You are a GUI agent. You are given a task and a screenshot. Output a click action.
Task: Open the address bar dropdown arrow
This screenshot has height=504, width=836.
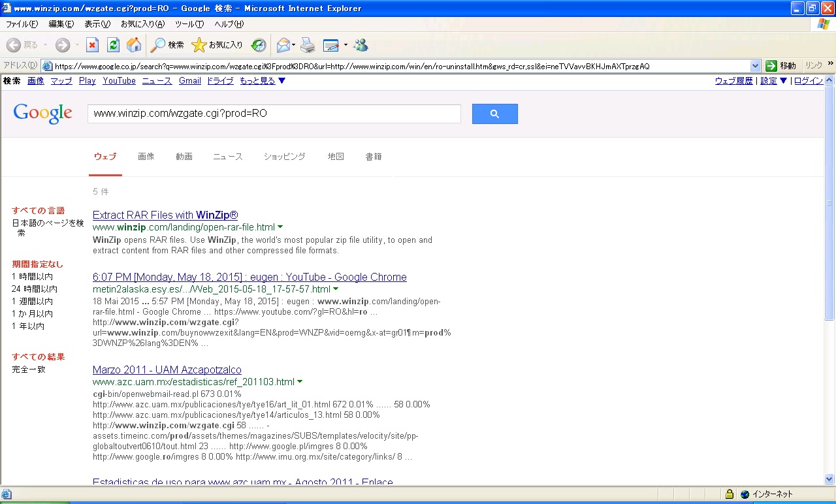coord(756,66)
